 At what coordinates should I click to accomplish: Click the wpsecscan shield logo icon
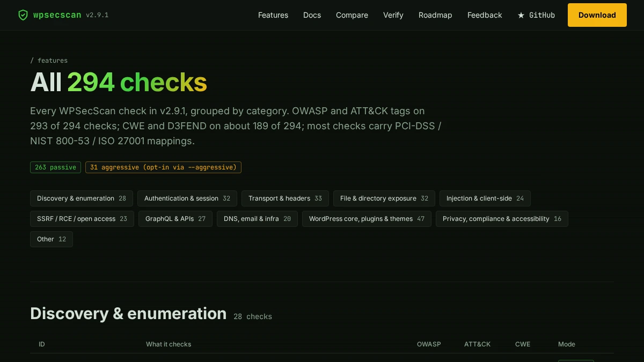coord(23,15)
